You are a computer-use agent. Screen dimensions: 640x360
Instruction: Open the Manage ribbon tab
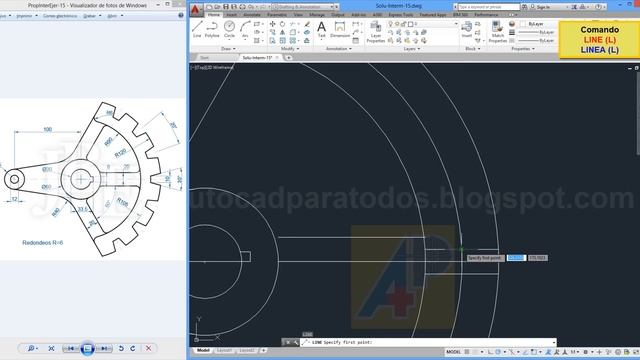tap(317, 15)
